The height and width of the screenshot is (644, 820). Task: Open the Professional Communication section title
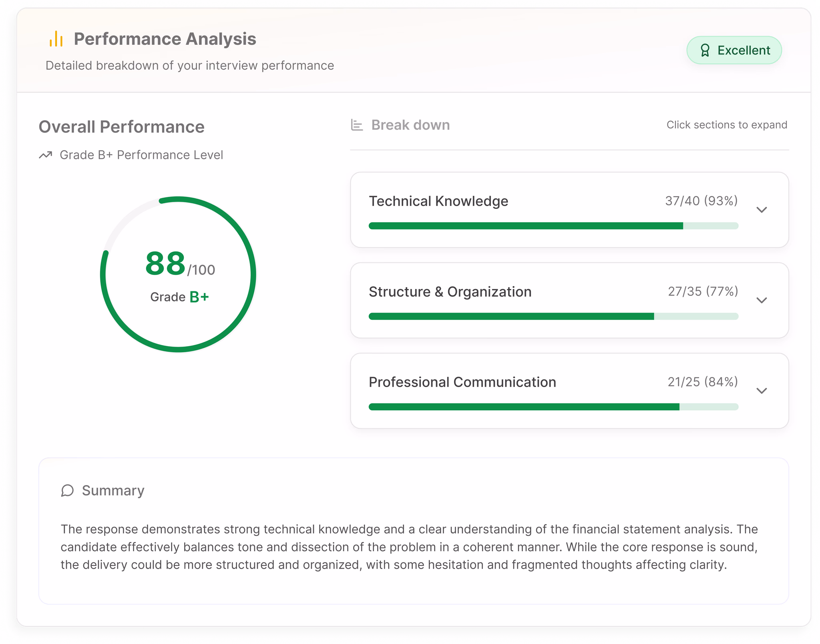pyautogui.click(x=462, y=382)
